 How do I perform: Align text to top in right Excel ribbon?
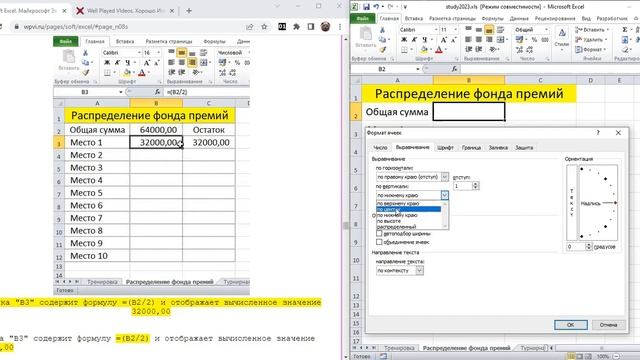[x=468, y=29]
